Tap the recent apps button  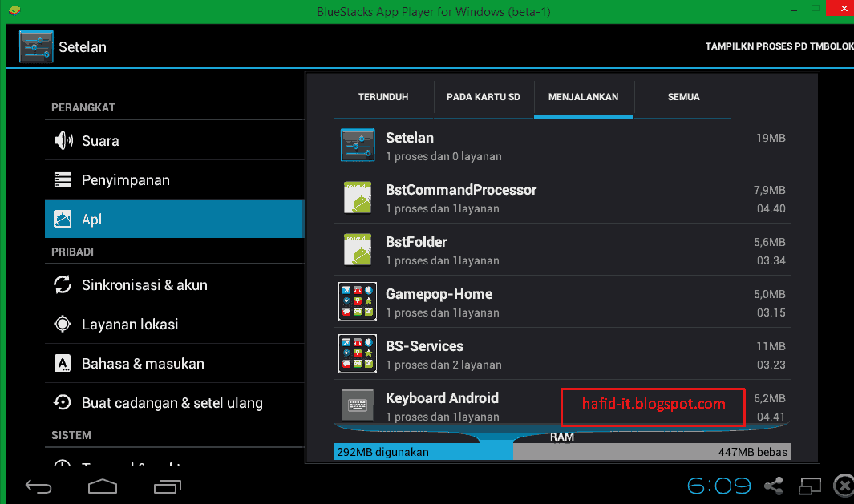[x=168, y=486]
